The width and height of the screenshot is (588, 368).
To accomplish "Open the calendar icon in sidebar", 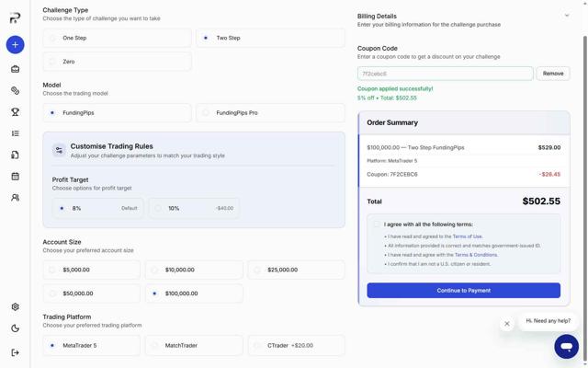I will [x=15, y=176].
